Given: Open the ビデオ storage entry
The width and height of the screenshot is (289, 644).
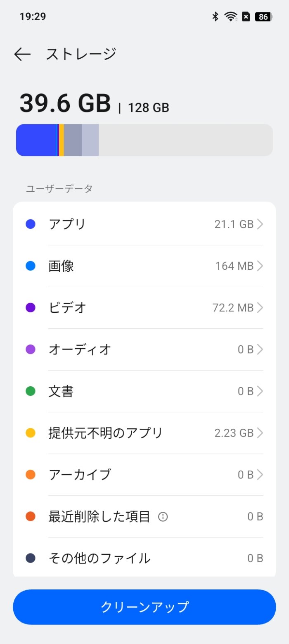Looking at the screenshot, I should click(144, 307).
